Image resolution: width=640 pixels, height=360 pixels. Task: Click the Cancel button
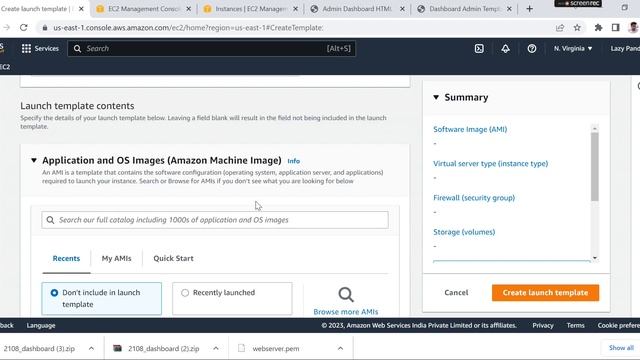(456, 293)
